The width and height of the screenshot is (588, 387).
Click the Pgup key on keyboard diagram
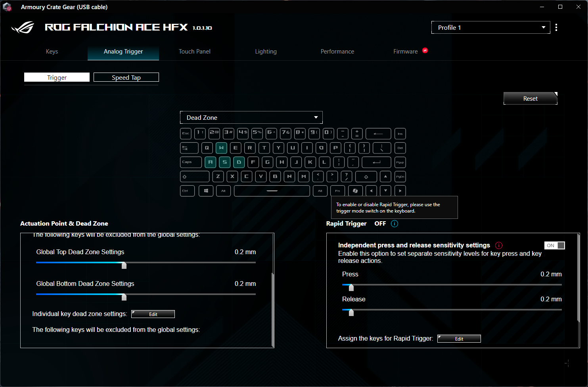point(400,162)
